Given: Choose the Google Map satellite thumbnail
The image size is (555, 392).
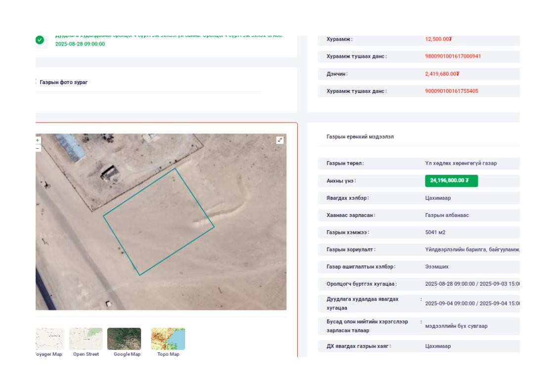Looking at the screenshot, I should click(124, 339).
